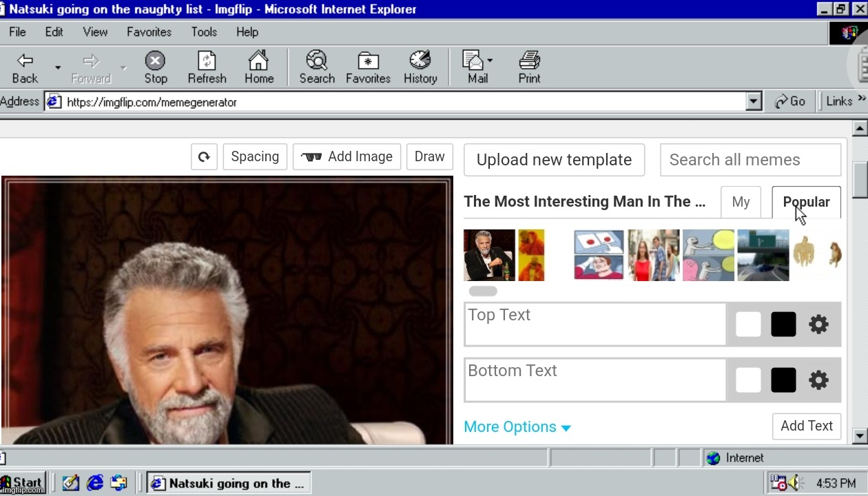Click the Outlook Express quick launch icon
This screenshot has width=868, height=496.
point(118,483)
